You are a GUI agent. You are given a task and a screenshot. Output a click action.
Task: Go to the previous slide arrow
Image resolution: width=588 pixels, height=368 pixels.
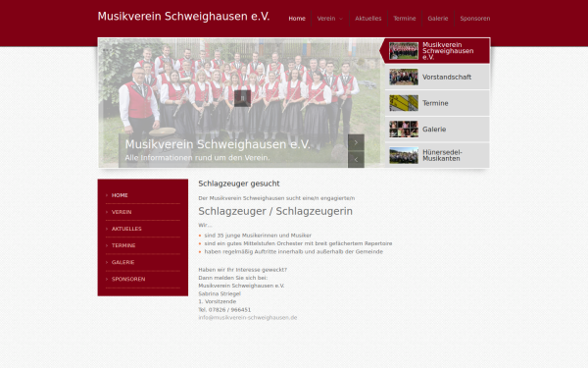coord(356,160)
